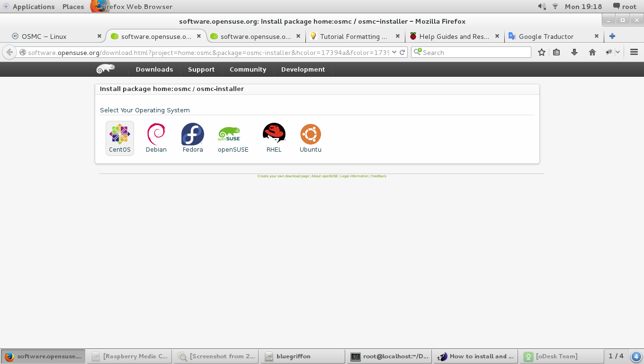Open a new tab with plus icon
644x364 pixels.
point(612,36)
